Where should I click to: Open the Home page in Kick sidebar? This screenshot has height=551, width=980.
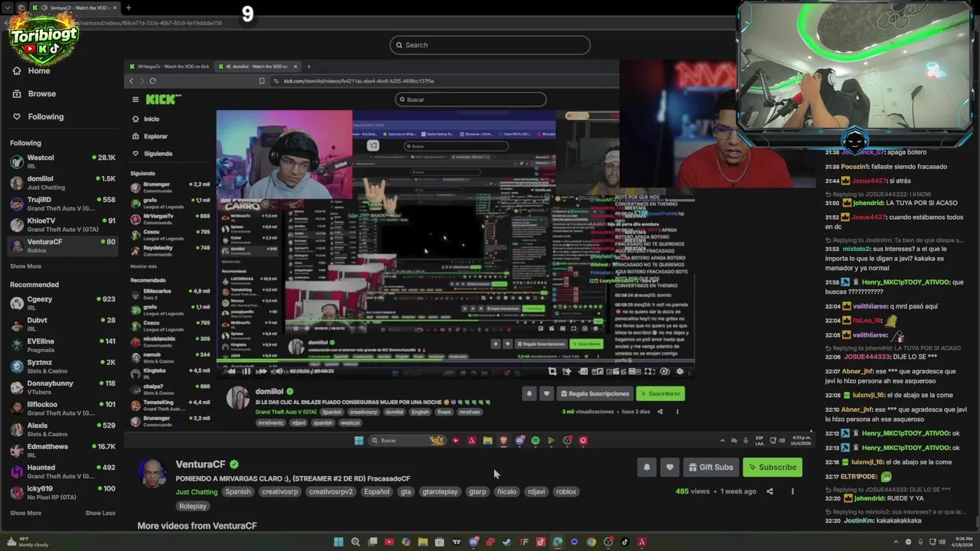coord(32,70)
